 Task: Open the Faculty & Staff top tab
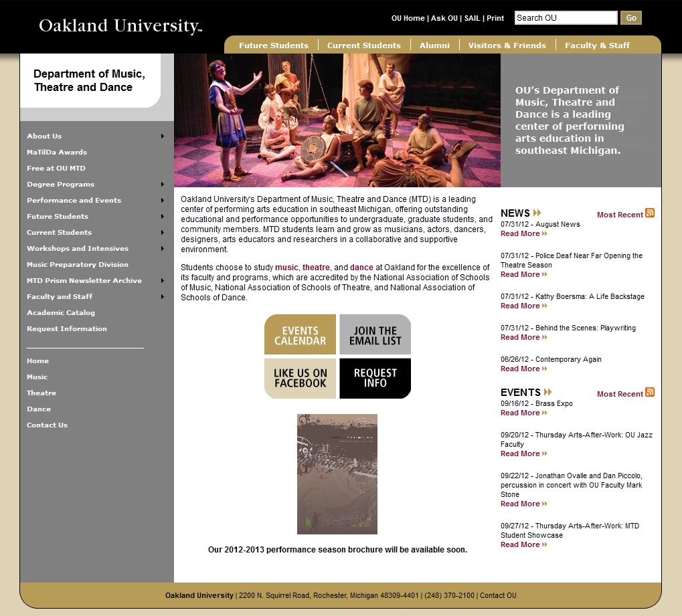click(597, 45)
